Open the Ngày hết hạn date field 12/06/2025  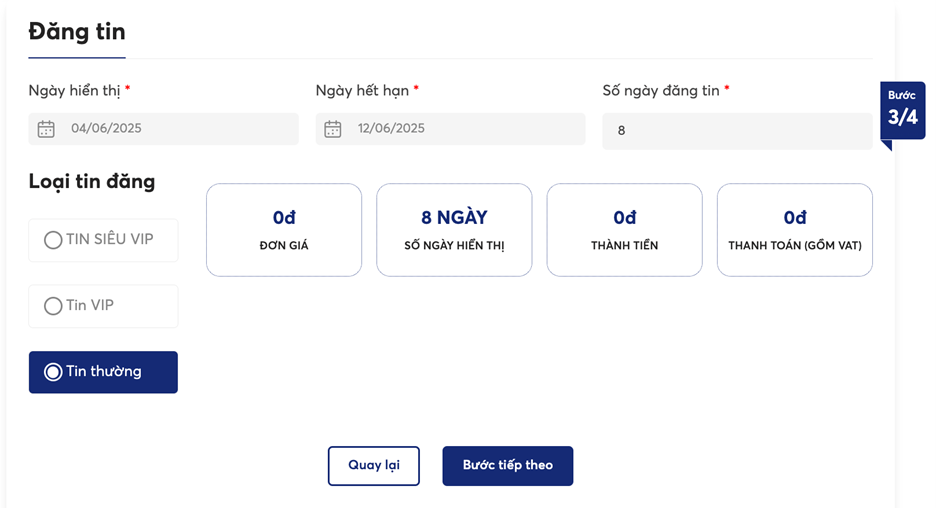(x=451, y=129)
